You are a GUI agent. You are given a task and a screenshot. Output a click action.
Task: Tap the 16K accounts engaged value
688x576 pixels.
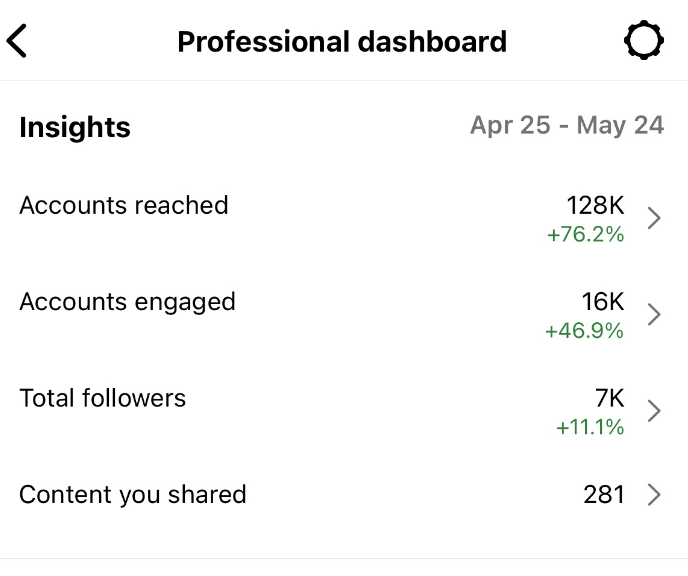tap(602, 302)
